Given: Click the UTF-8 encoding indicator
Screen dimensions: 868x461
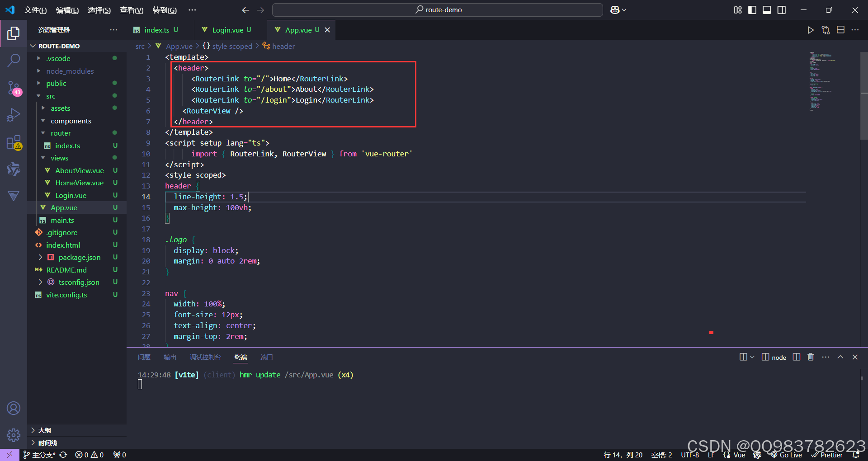Looking at the screenshot, I should (x=690, y=455).
